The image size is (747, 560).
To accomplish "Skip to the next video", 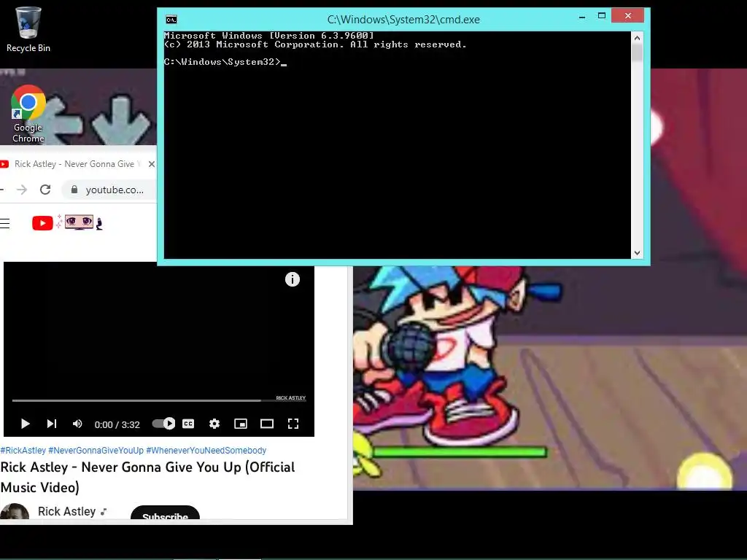I will point(52,424).
